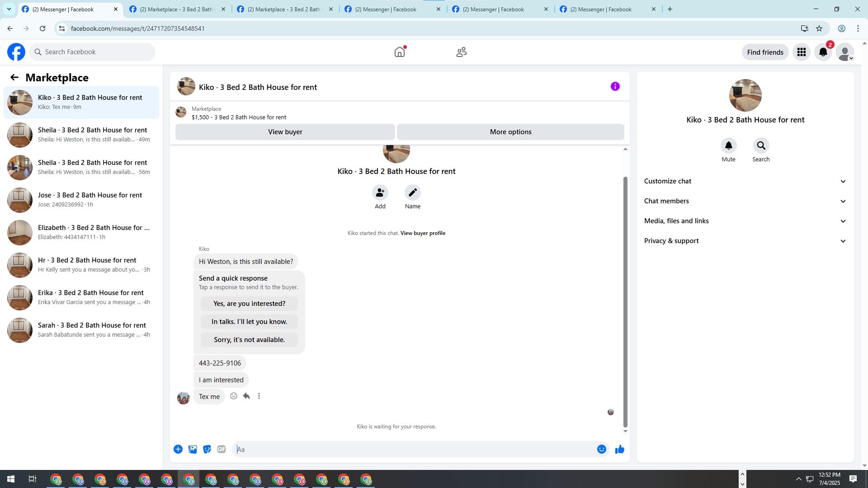The image size is (868, 488).
Task: Open the emoji picker in message box
Action: click(601, 449)
